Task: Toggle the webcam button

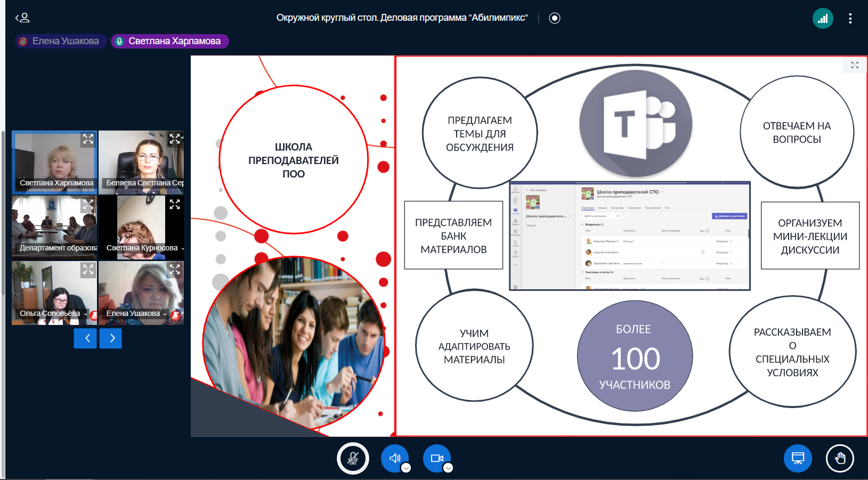Action: (436, 458)
